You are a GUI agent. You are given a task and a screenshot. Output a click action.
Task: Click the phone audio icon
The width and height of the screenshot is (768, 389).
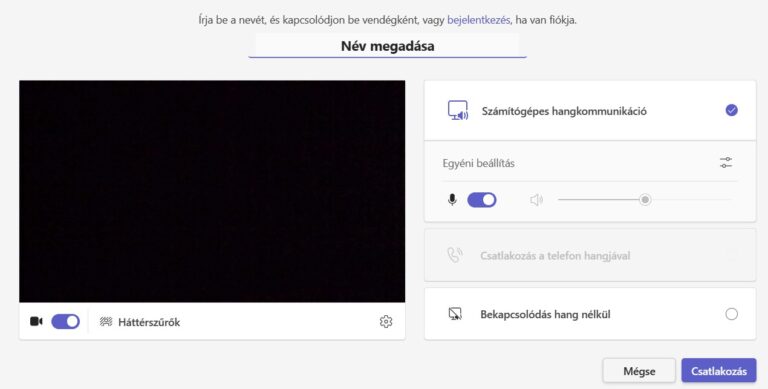click(x=455, y=255)
